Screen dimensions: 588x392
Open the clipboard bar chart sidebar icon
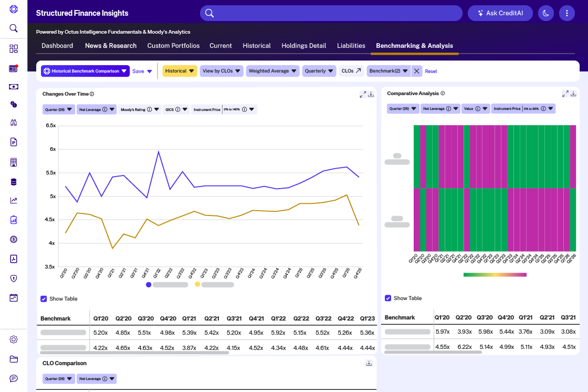pyautogui.click(x=14, y=220)
